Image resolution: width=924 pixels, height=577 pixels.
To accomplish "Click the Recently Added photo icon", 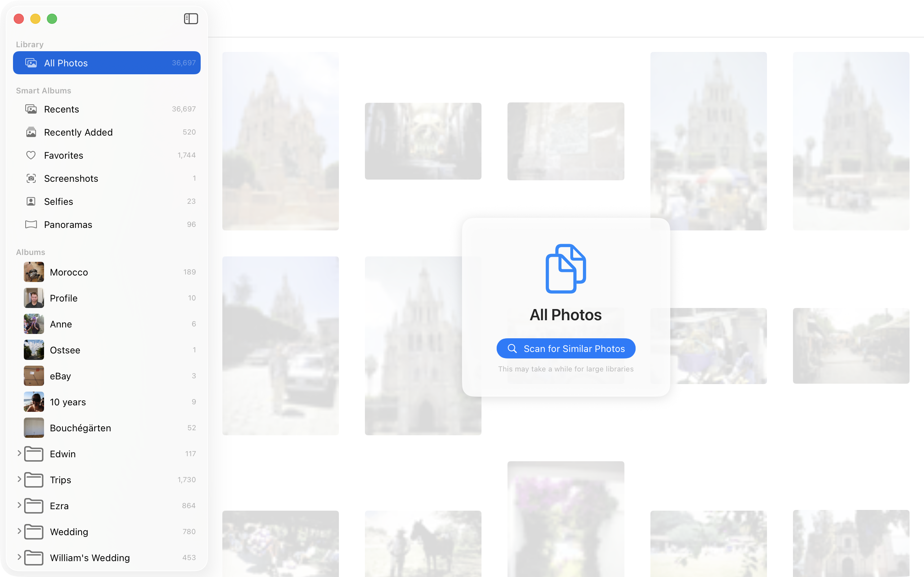I will pyautogui.click(x=32, y=132).
